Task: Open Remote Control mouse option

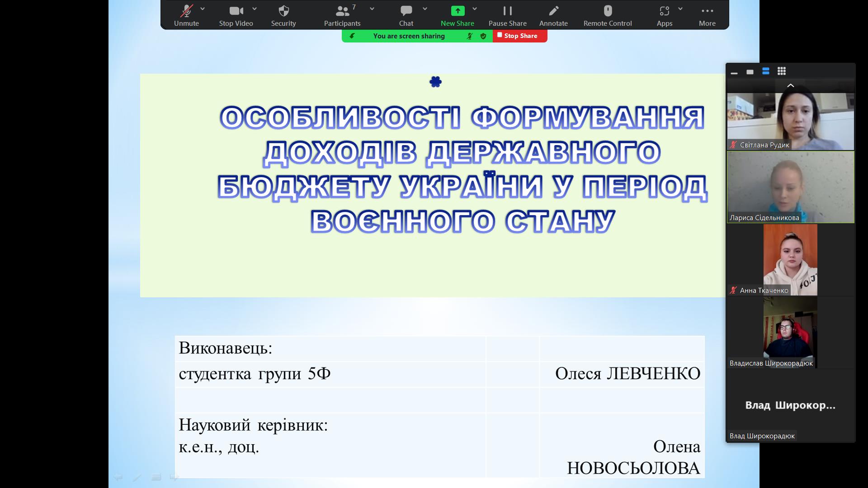Action: click(608, 16)
